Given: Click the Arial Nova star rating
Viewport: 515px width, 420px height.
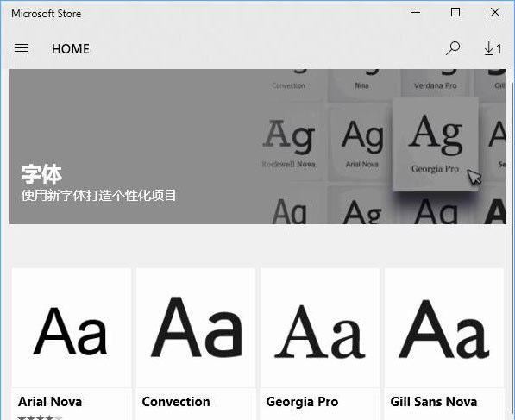Looking at the screenshot, I should click(x=40, y=417).
